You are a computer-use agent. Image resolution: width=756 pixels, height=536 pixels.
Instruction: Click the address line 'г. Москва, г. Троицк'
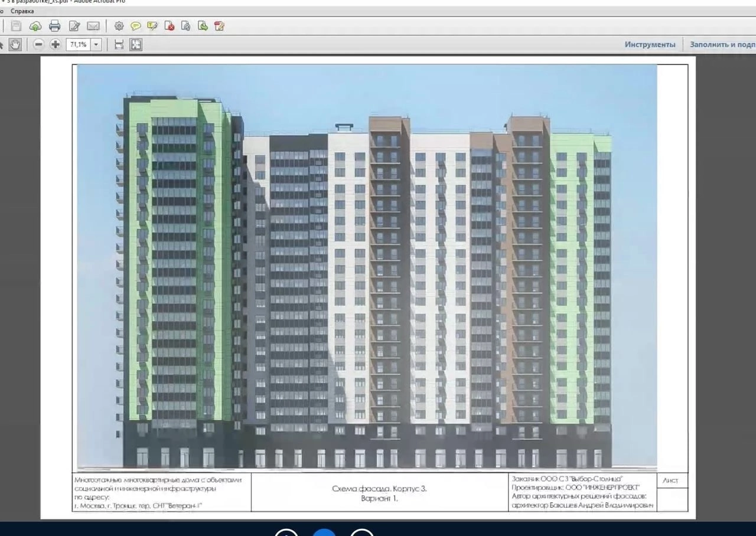point(138,506)
